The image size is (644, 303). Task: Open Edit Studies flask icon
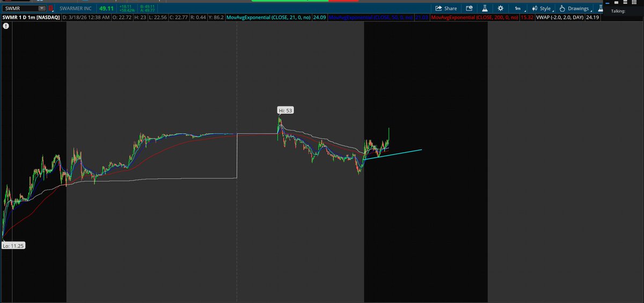485,9
